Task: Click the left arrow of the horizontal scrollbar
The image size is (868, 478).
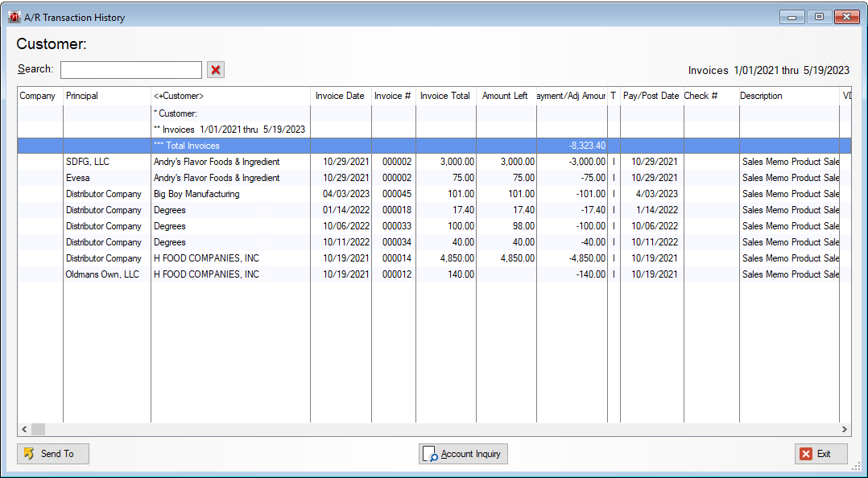Action: click(x=24, y=430)
